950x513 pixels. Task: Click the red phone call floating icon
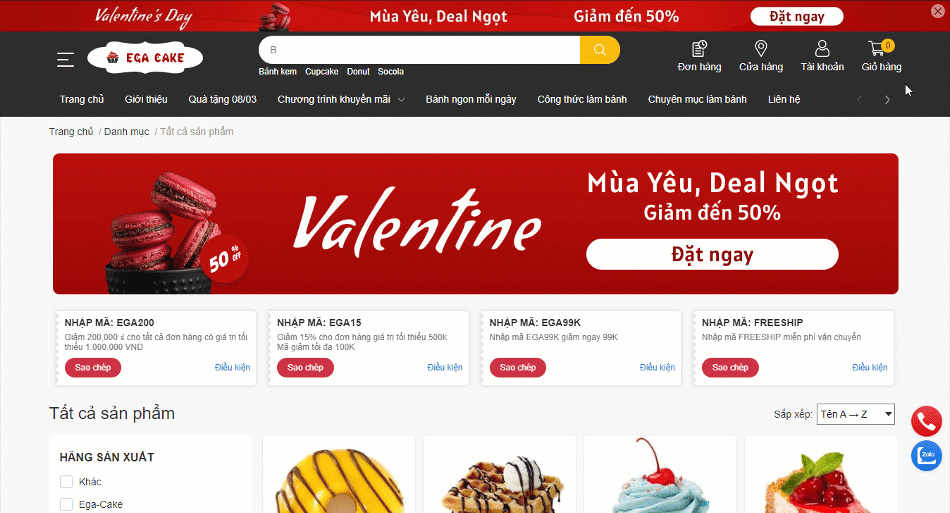point(926,421)
